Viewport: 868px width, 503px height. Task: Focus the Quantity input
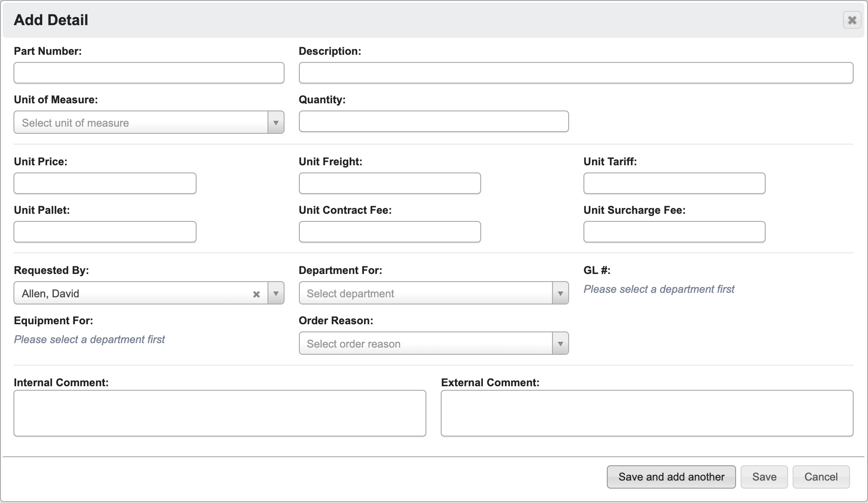pyautogui.click(x=434, y=121)
